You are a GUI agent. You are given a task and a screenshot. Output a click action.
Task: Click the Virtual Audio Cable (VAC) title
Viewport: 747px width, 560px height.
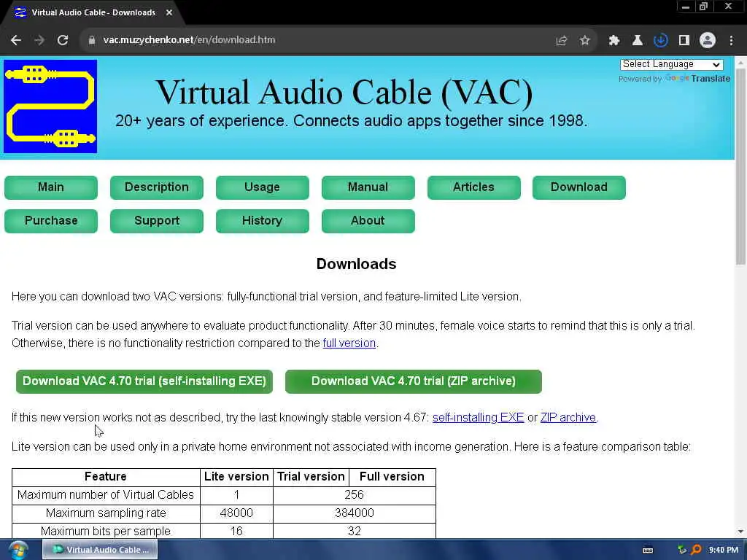click(344, 93)
